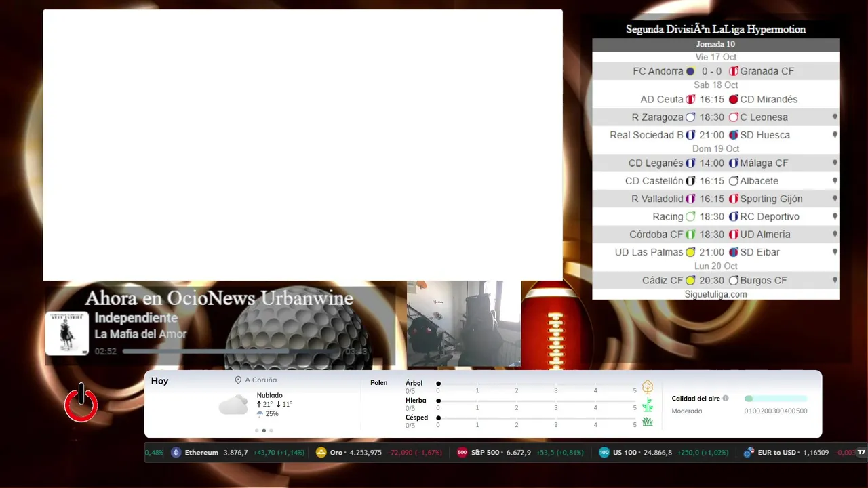This screenshot has height=488, width=868.
Task: Click the 0 - 0 Andorra-Granada score
Action: 711,71
